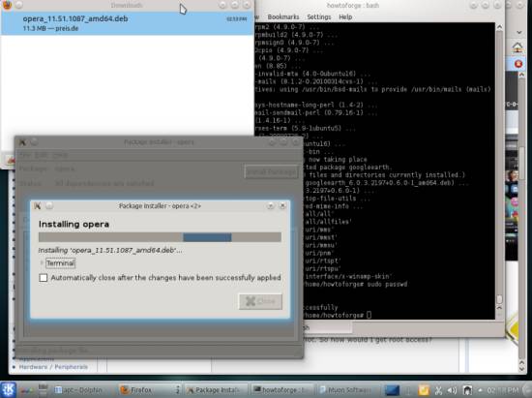532x398 pixels.
Task: Switch to the apt - Dolphin taskbar entry
Action: 79,390
